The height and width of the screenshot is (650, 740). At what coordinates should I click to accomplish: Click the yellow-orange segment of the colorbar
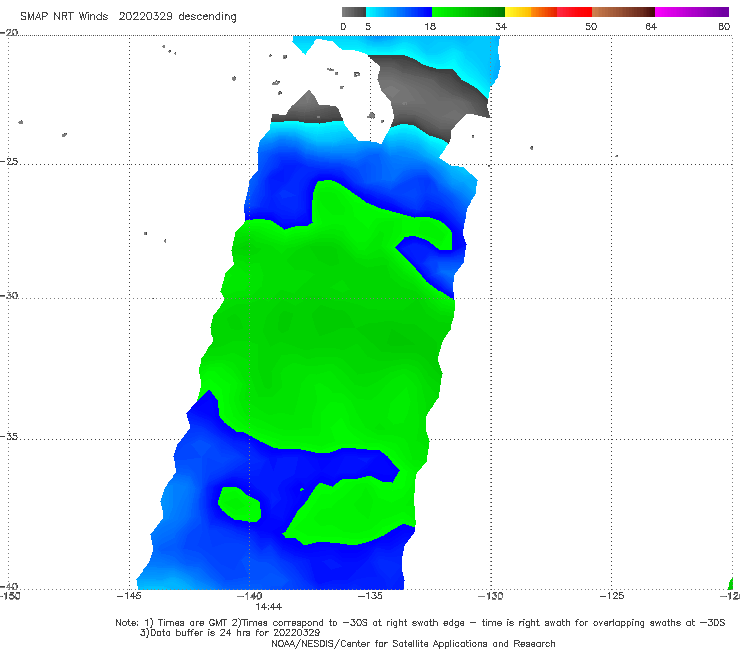(531, 12)
